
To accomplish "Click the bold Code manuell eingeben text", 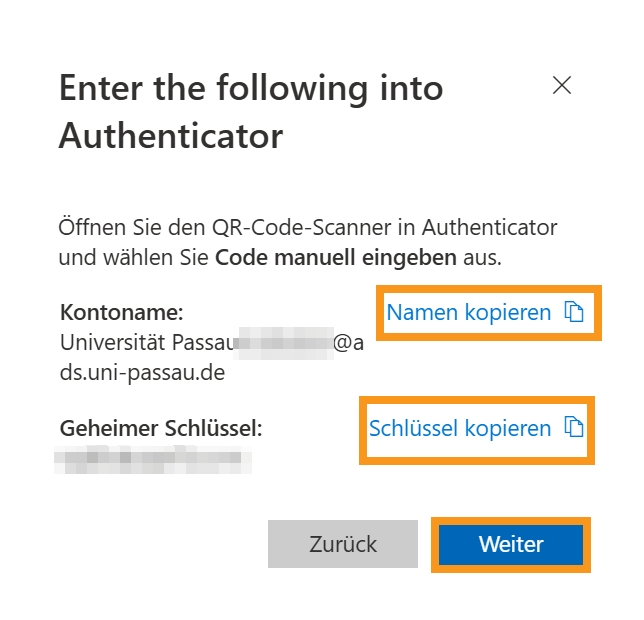I will pyautogui.click(x=336, y=257).
